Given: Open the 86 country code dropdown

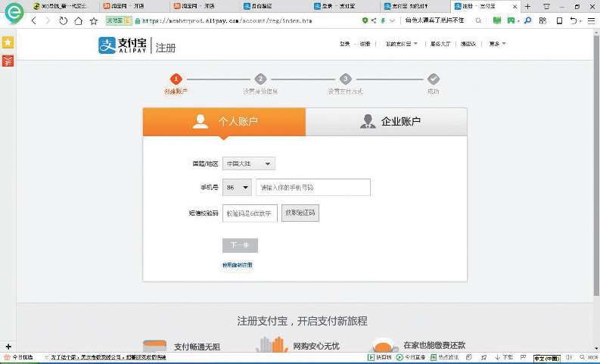Looking at the screenshot, I should (x=238, y=188).
